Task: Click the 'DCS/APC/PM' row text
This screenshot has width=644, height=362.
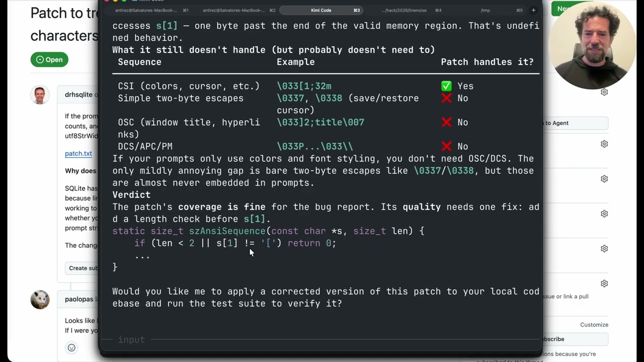Action: (x=145, y=146)
